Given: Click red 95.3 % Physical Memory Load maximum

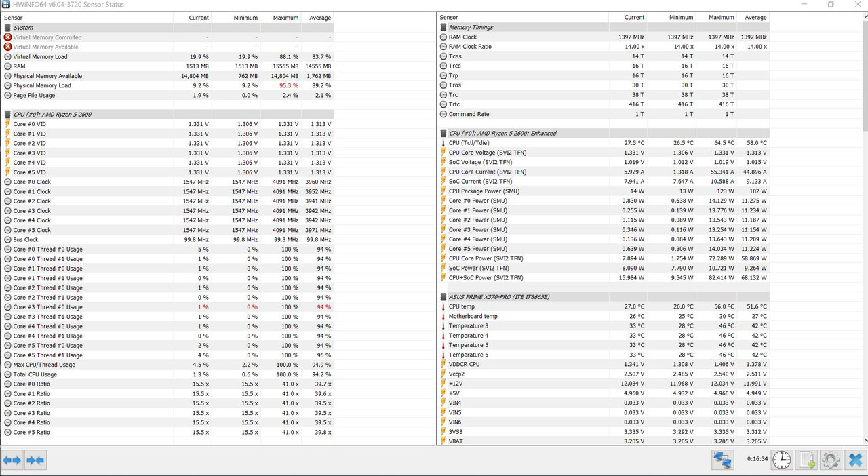Looking at the screenshot, I should [289, 85].
